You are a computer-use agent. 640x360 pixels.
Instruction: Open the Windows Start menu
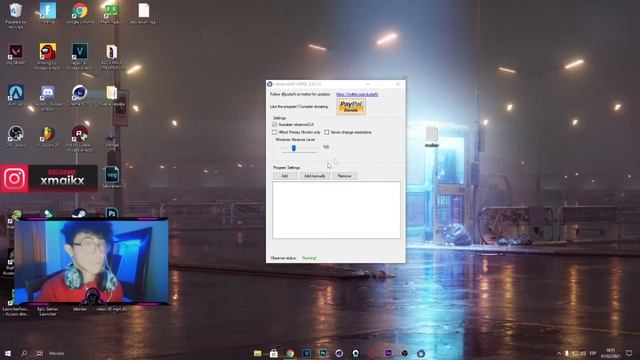coord(7,353)
